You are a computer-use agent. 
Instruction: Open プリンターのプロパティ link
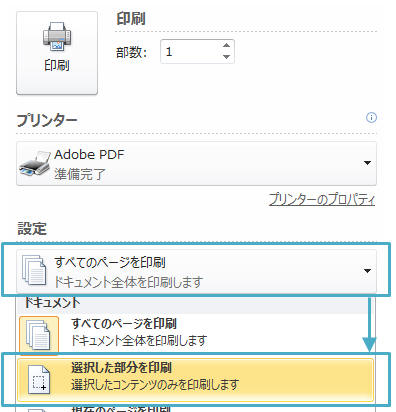[x=322, y=199]
